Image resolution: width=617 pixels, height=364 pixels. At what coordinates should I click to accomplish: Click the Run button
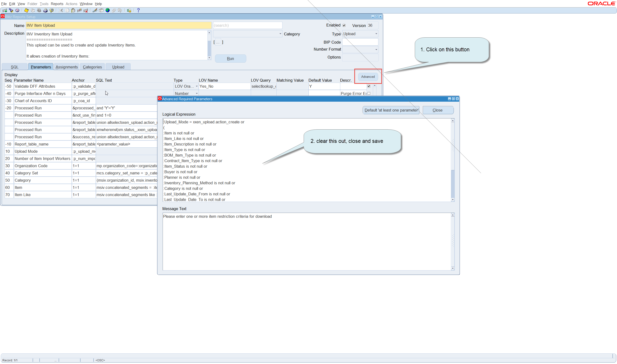230,59
